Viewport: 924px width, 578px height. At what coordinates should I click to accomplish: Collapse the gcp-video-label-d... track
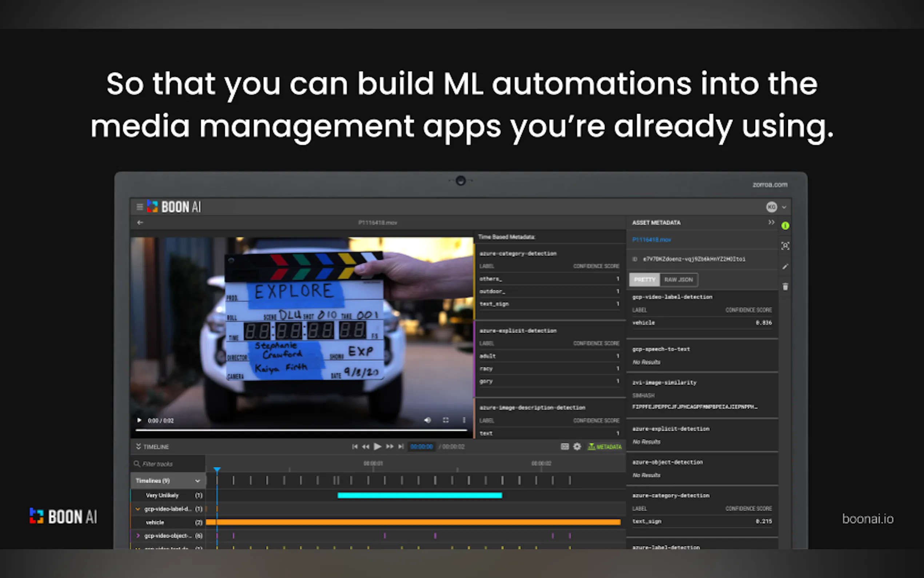138,509
